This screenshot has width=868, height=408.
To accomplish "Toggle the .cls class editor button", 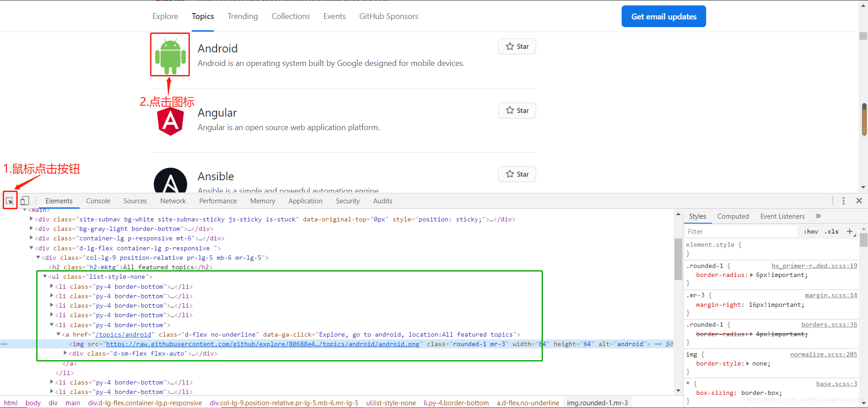I will (x=831, y=232).
